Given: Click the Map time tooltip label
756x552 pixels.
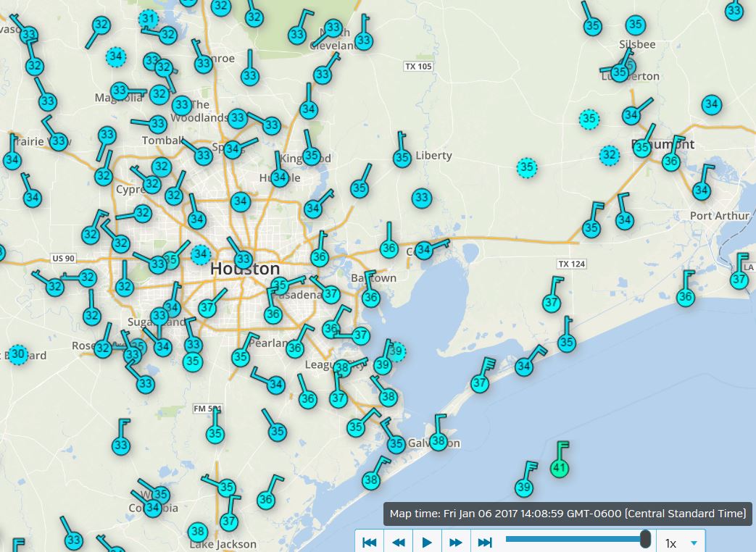Looking at the screenshot, I should 568,514.
